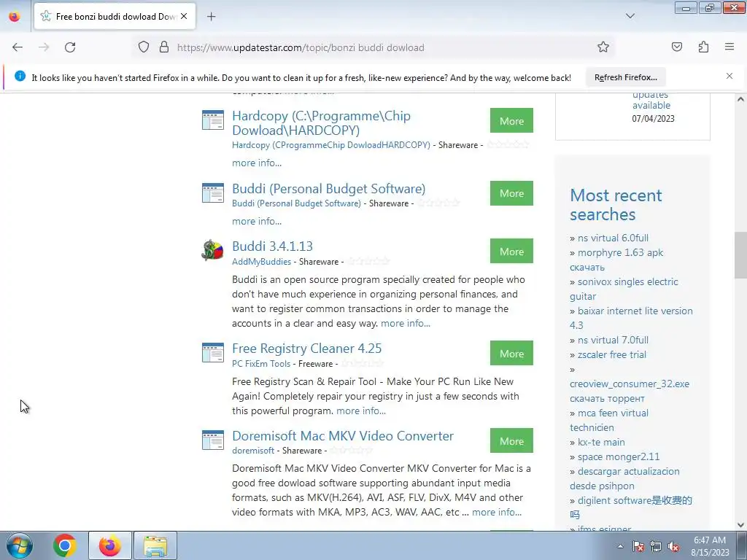Open Free Registry Cleaner 4.25 title link
This screenshot has height=560, width=747.
coord(307,349)
